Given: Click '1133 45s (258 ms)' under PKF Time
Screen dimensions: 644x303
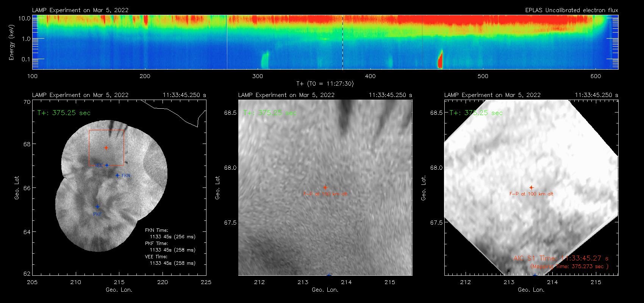Looking at the screenshot, I should coord(173,250).
